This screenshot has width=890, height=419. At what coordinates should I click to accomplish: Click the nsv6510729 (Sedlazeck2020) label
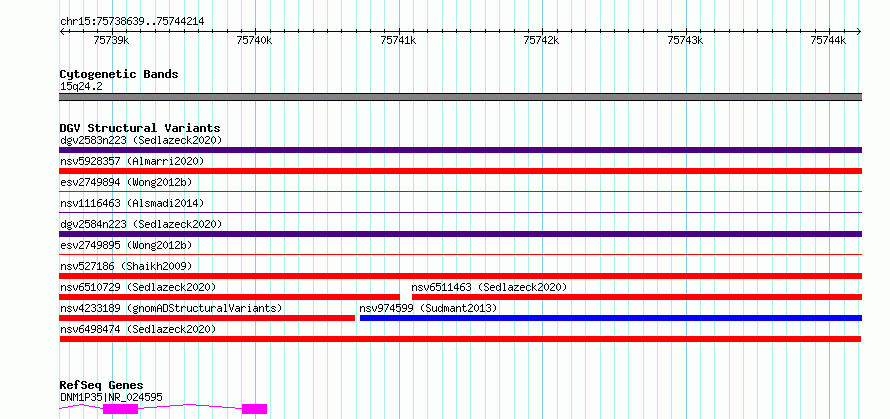[138, 287]
